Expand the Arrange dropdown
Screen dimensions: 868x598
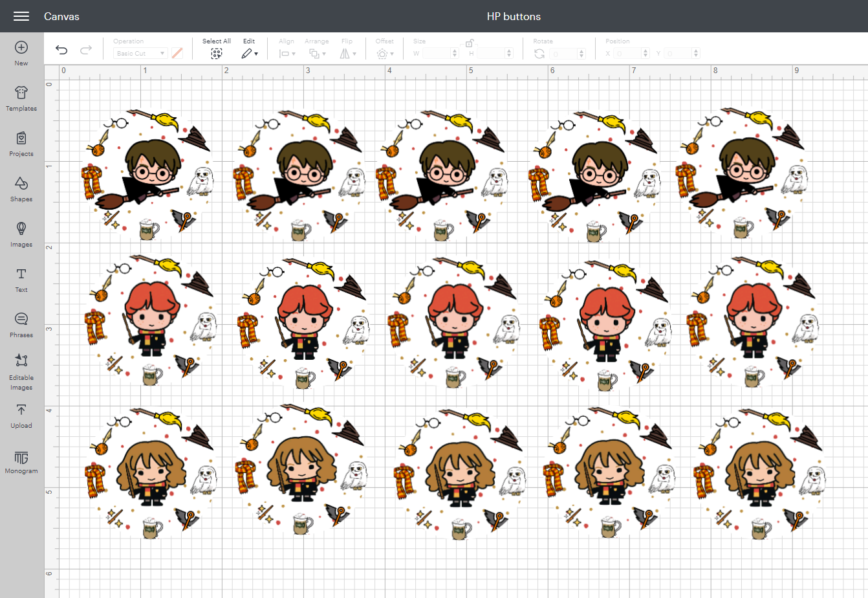(x=317, y=54)
